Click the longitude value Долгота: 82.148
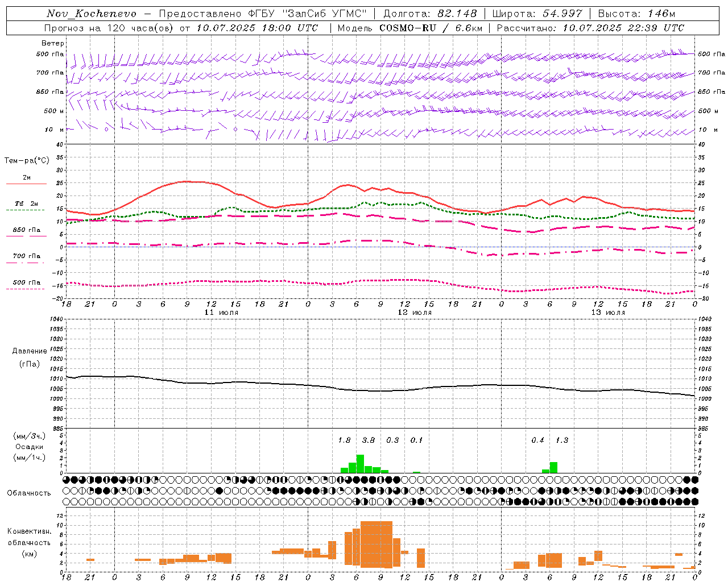Viewport: 728px width, 582px height. tap(430, 14)
